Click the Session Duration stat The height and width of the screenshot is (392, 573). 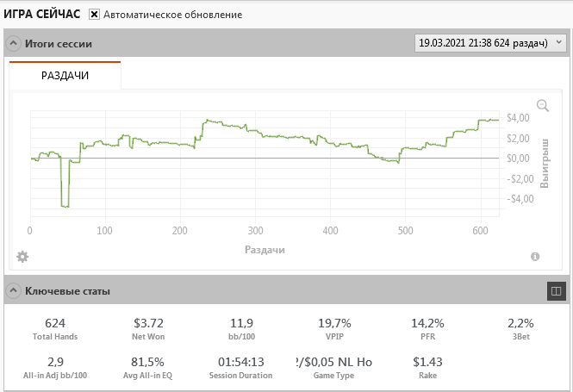241,362
